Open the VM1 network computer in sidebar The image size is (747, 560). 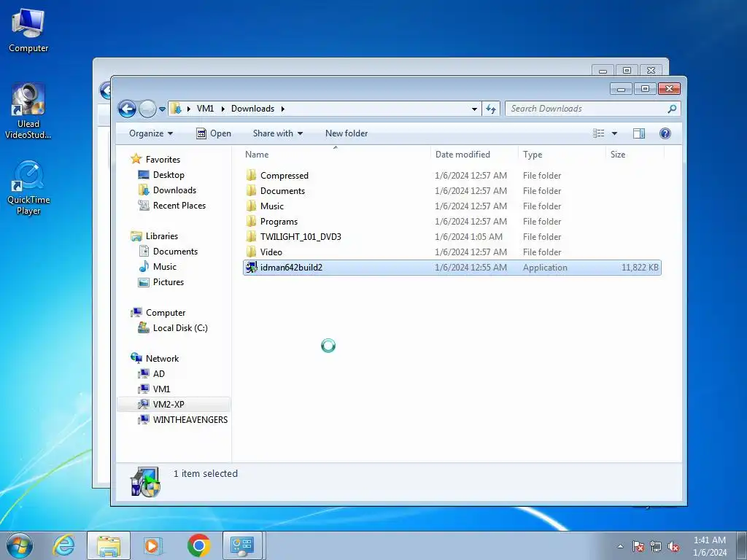(154, 389)
